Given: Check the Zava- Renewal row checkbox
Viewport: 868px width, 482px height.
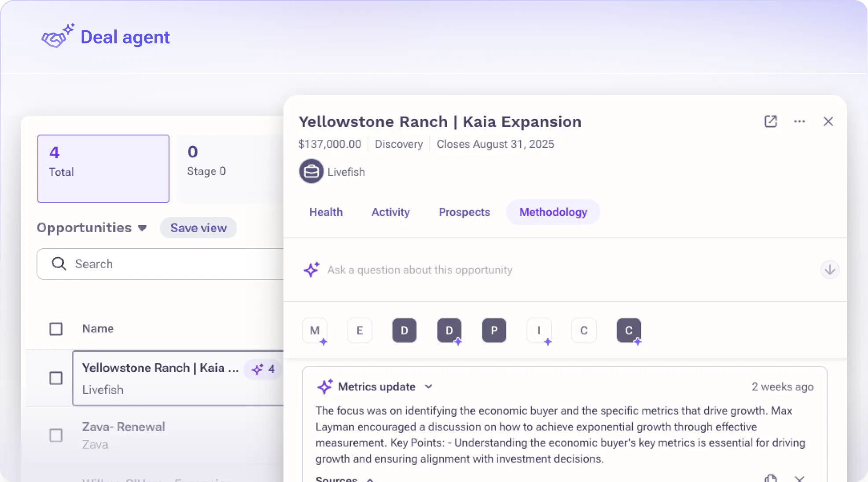Looking at the screenshot, I should pyautogui.click(x=56, y=435).
